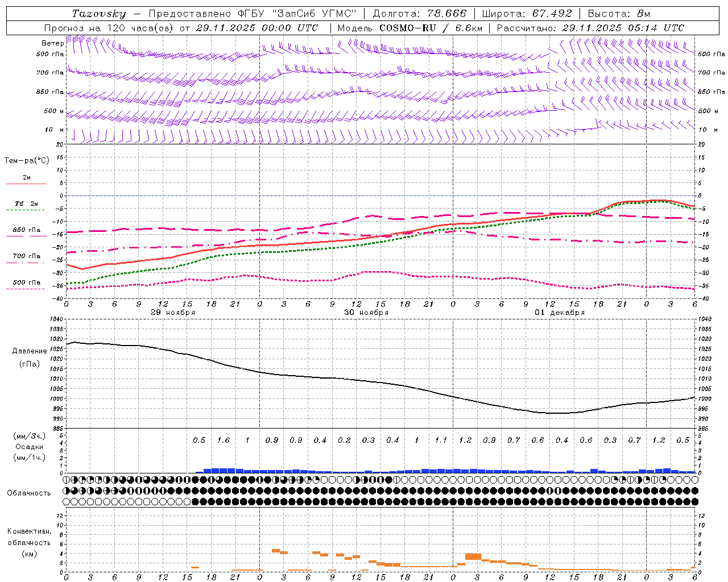Screen dimensions: 728x582
Task: Click the "Конвективн." convective cloud label
Action: pyautogui.click(x=29, y=531)
